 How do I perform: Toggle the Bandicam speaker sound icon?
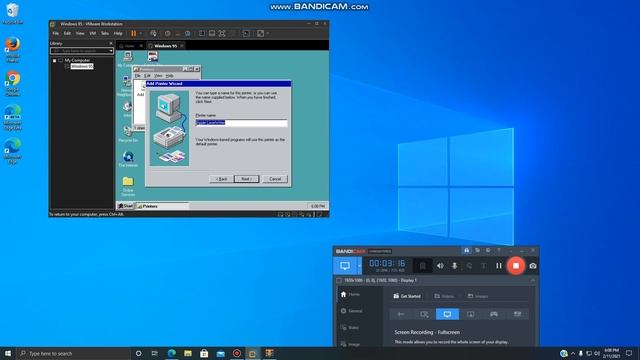(440, 266)
